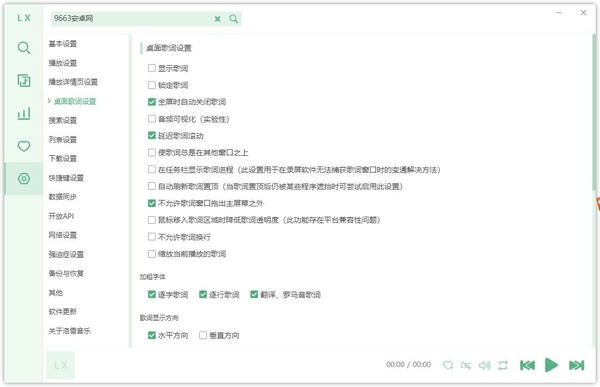This screenshot has height=387, width=600.
Task: Uncheck 延迟歌词滚动
Action: pyautogui.click(x=152, y=136)
